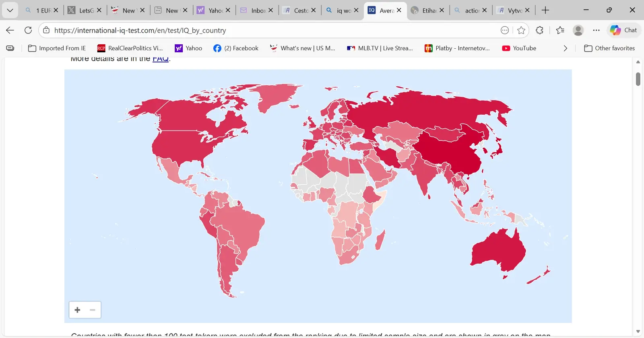The image size is (644, 338).
Task: Show more favorites bar items
Action: click(x=565, y=48)
